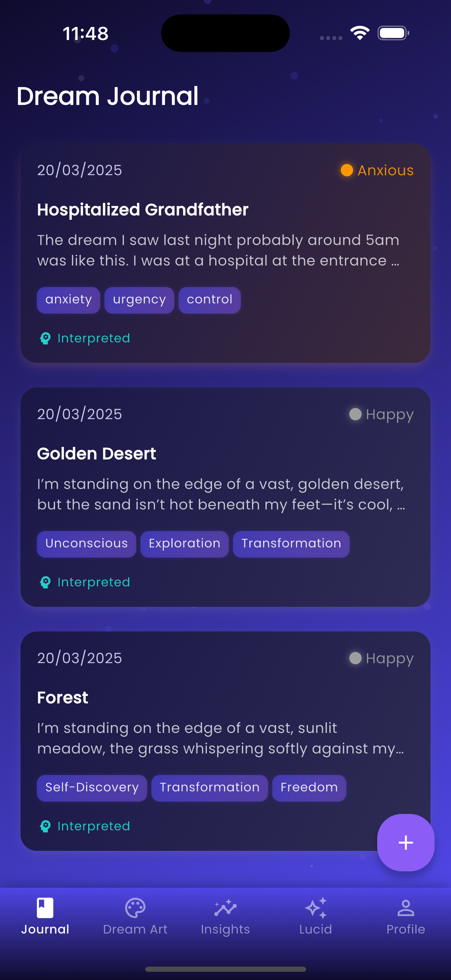451x980 pixels.
Task: Select the 'Freedom' tag chip
Action: point(309,788)
